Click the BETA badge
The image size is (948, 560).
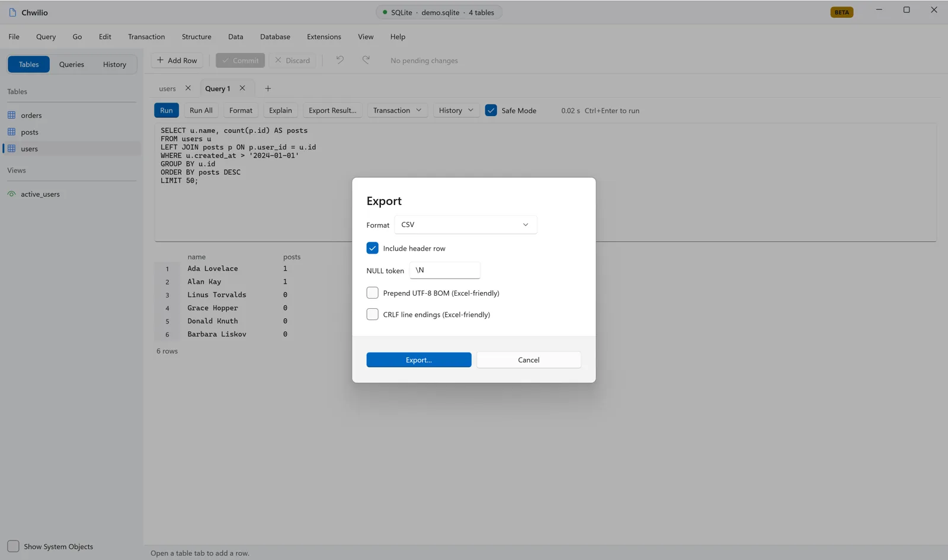pyautogui.click(x=841, y=12)
